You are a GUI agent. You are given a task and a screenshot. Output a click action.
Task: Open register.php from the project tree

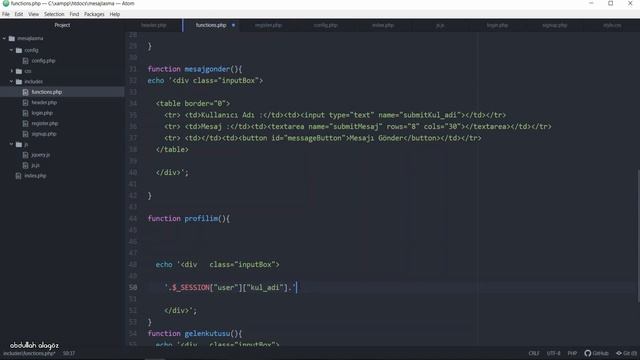45,124
